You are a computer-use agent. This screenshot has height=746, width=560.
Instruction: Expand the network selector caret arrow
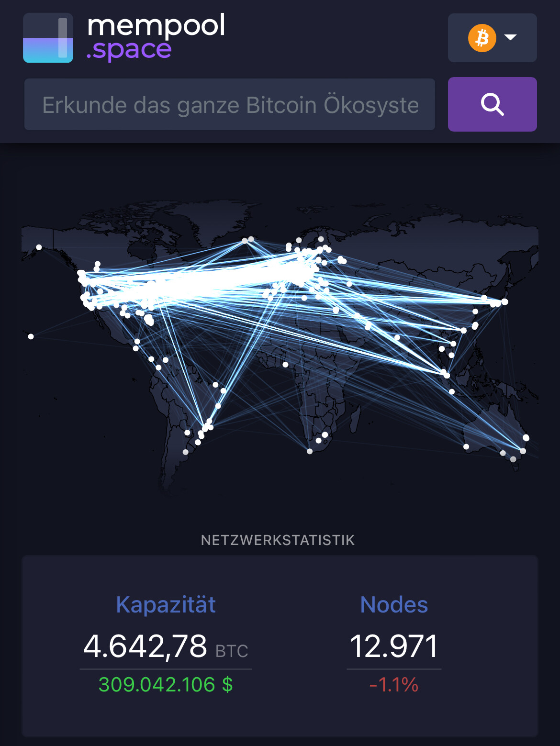click(x=511, y=37)
